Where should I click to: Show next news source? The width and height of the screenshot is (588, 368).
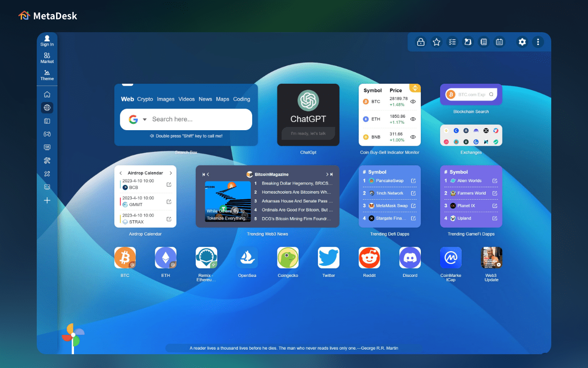pos(327,174)
